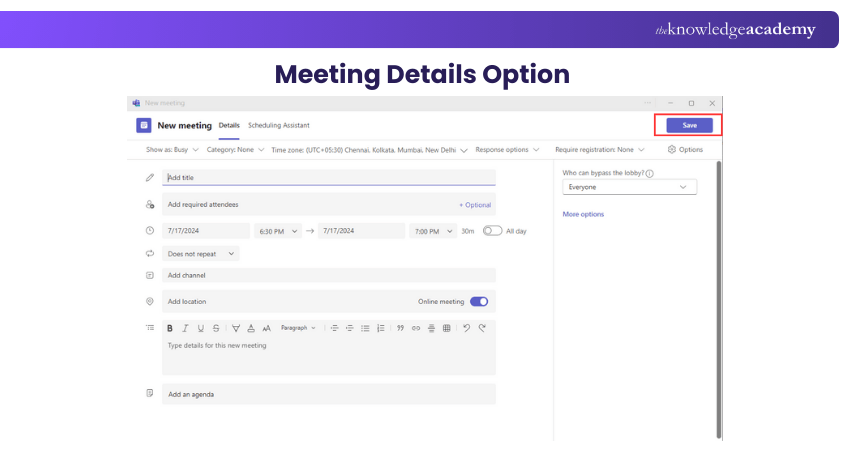Click the lobby bypass info icon
The width and height of the screenshot is (850, 450).
(x=649, y=173)
